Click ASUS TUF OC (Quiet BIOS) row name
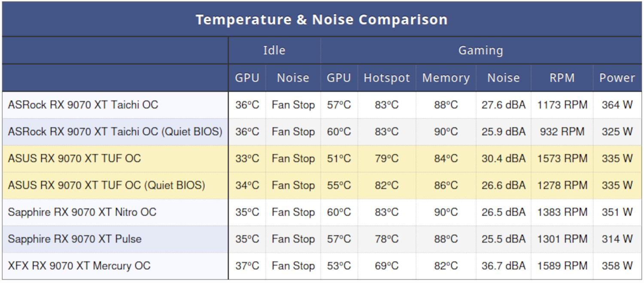Viewport: 644px width, 283px height. [x=106, y=185]
